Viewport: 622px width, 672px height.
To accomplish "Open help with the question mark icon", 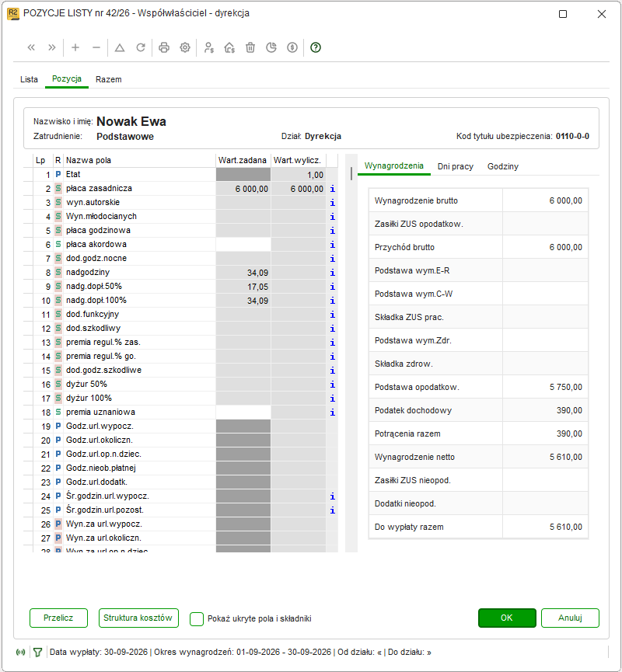I will [x=316, y=47].
